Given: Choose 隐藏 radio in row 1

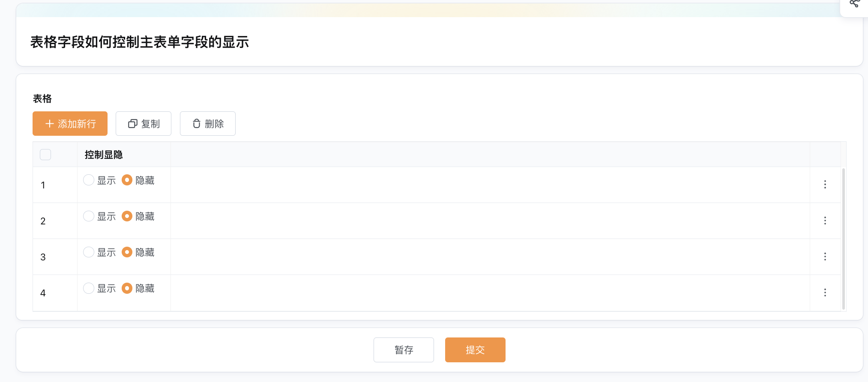Looking at the screenshot, I should (x=127, y=180).
